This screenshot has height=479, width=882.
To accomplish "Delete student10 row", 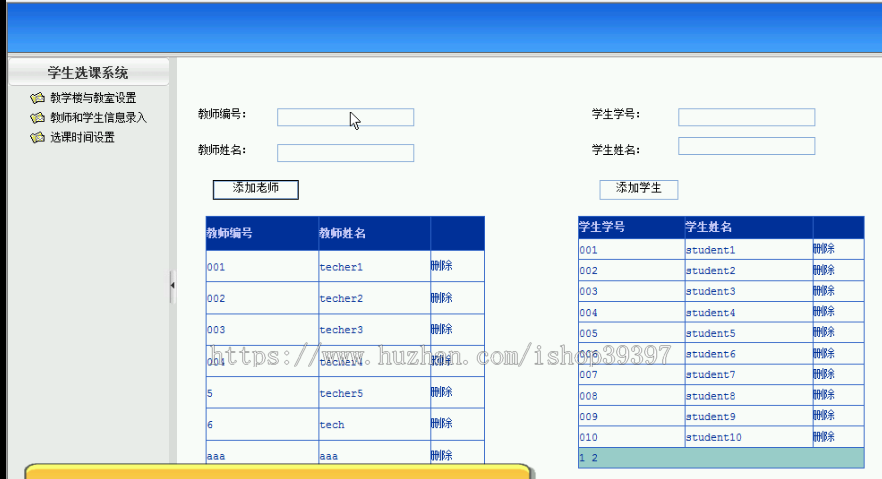I will click(824, 437).
